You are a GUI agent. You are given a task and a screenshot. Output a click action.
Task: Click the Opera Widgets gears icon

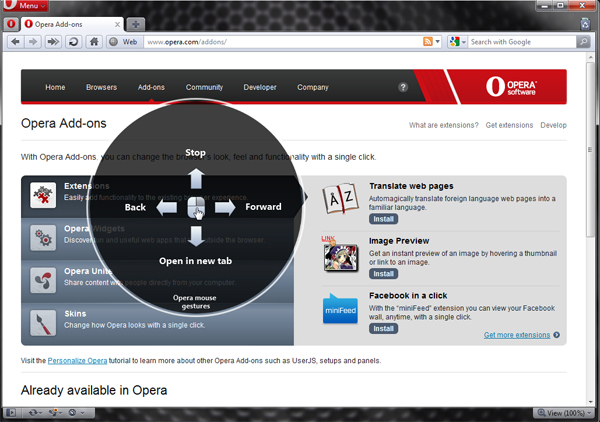(43, 238)
